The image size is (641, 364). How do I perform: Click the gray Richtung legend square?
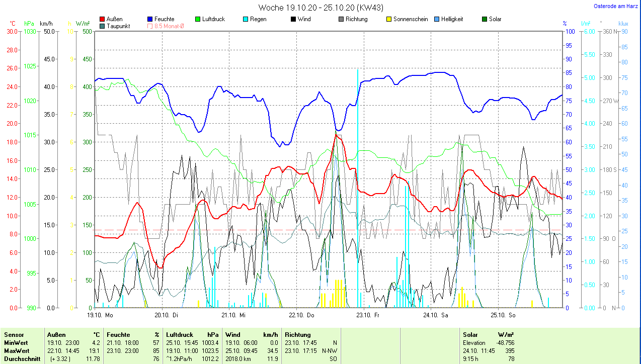[342, 19]
